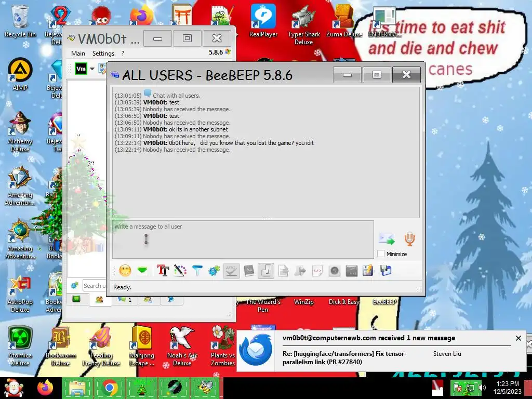Click the gray round disc toolbar icon
The image size is (532, 399).
[x=335, y=271]
